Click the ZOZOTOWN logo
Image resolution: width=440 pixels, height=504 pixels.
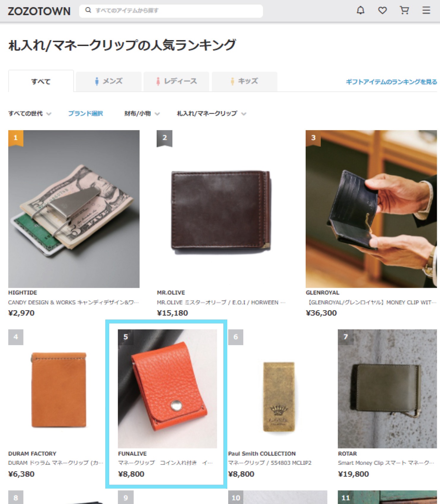(x=39, y=11)
